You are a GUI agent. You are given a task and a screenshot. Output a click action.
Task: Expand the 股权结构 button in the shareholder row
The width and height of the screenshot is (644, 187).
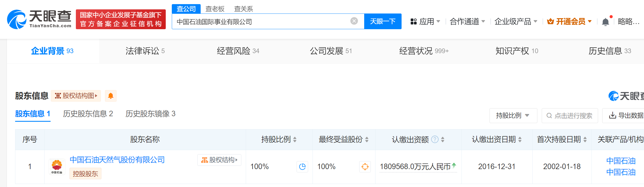[x=219, y=160]
